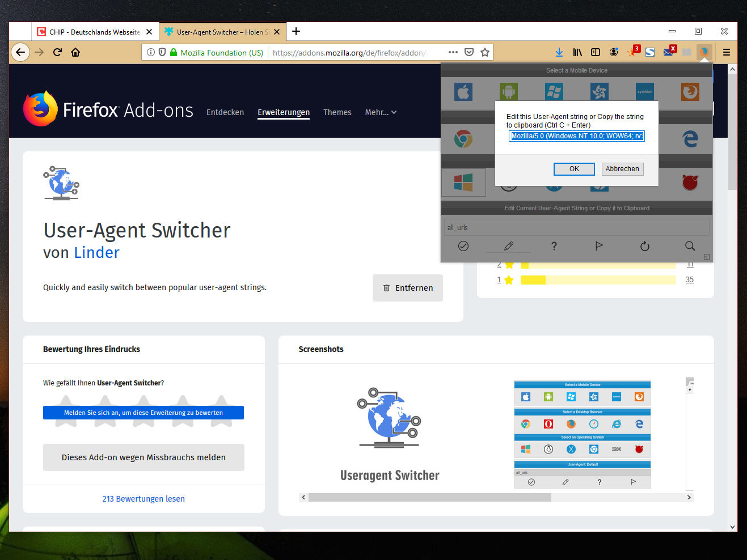The image size is (747, 560).
Task: Open the Themes navigation item
Action: tap(337, 112)
